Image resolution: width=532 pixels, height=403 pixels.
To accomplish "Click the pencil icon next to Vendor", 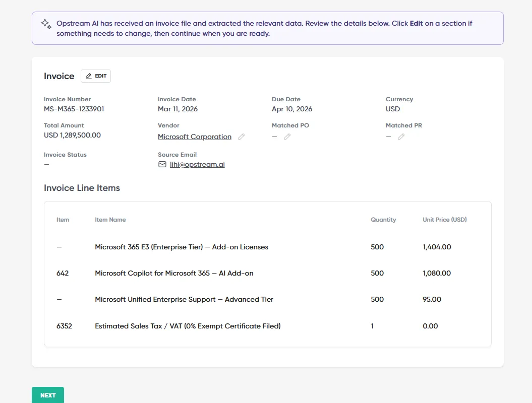I will click(x=241, y=137).
